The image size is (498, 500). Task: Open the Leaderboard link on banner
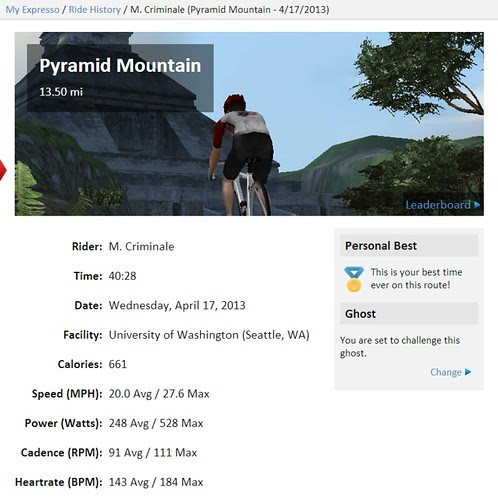(x=438, y=204)
